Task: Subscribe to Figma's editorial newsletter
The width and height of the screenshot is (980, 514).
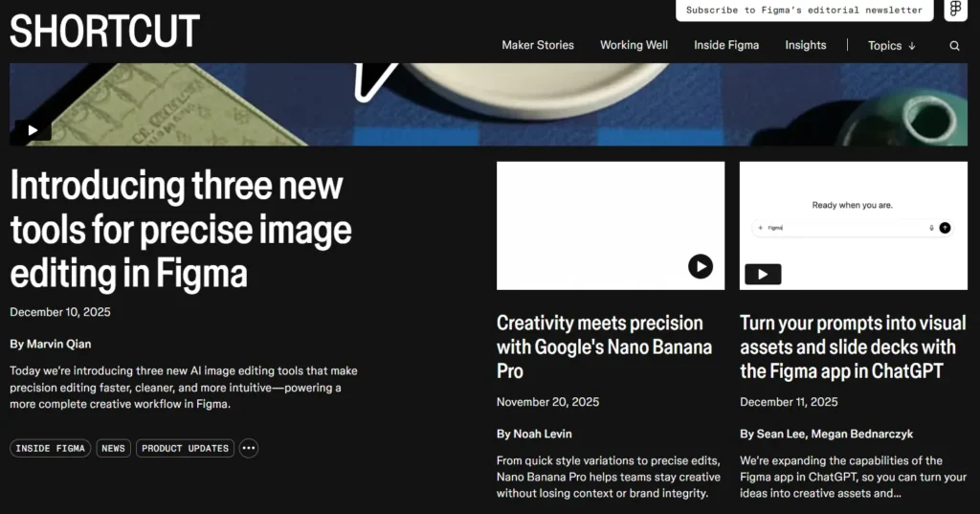Action: pos(804,10)
